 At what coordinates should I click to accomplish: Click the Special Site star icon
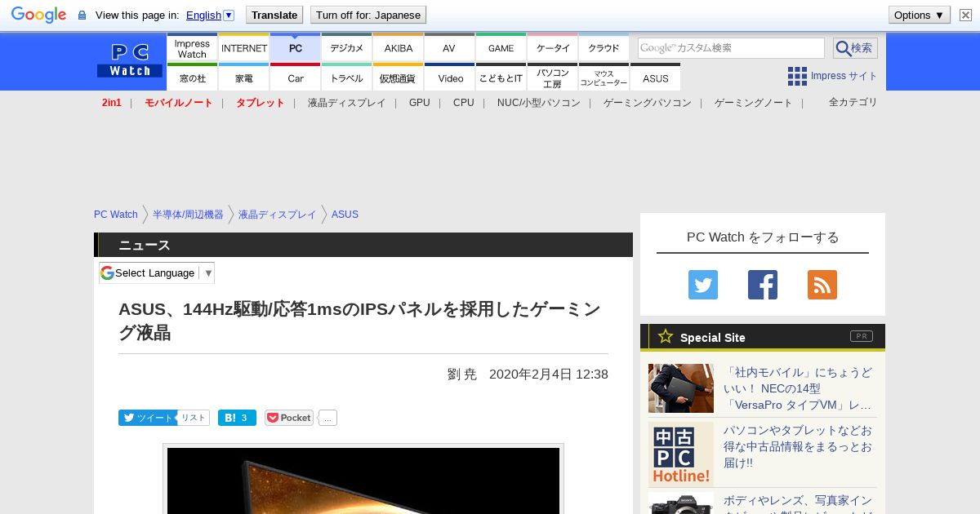coord(666,336)
